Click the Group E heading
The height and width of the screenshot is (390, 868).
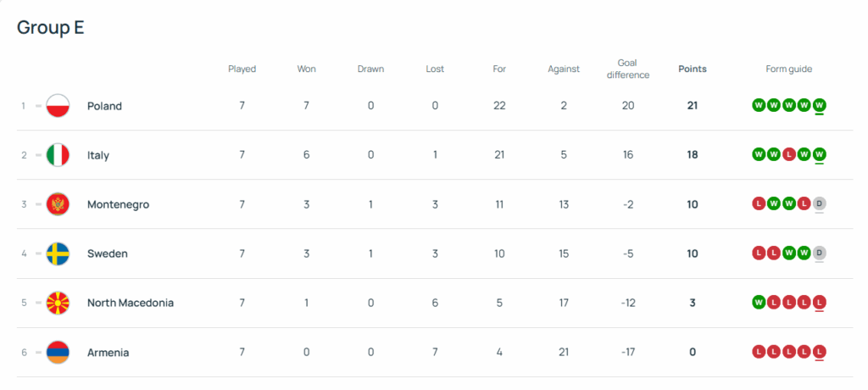pos(51,27)
